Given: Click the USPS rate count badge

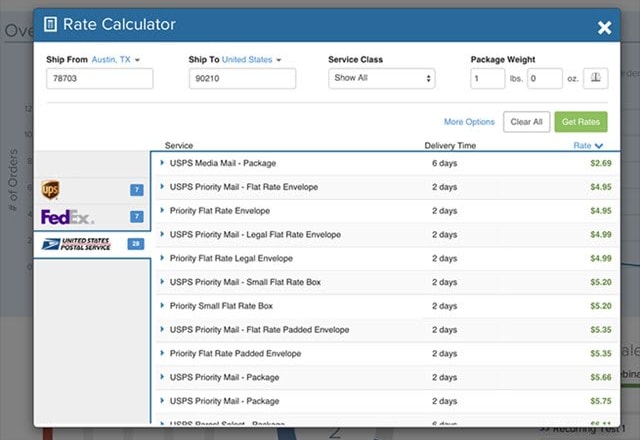Looking at the screenshot, I should [x=136, y=244].
